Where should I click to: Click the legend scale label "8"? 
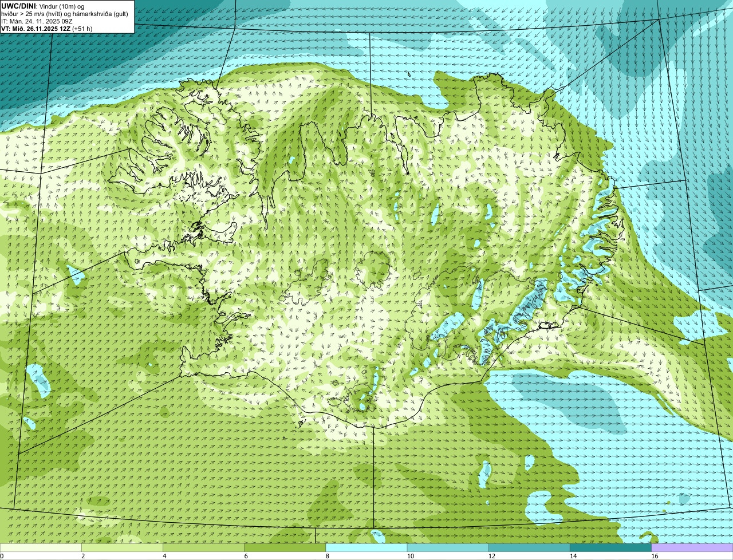point(327,556)
